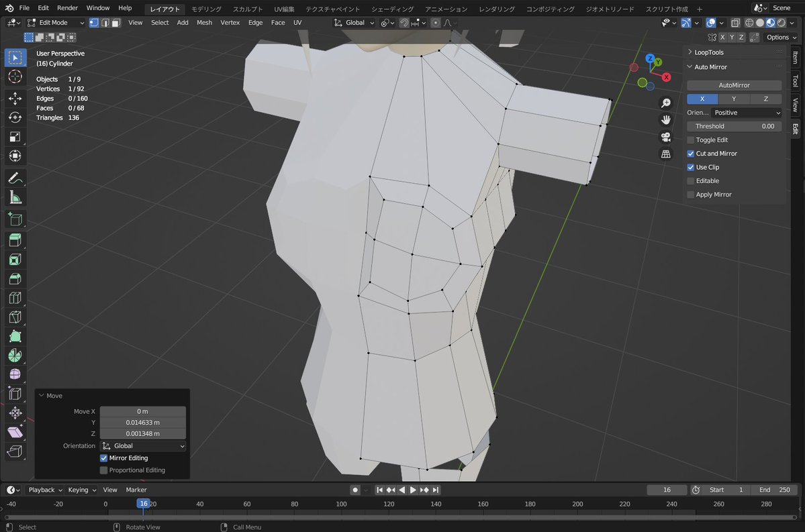
Task: Uncheck Cut and Mirror option
Action: [690, 154]
